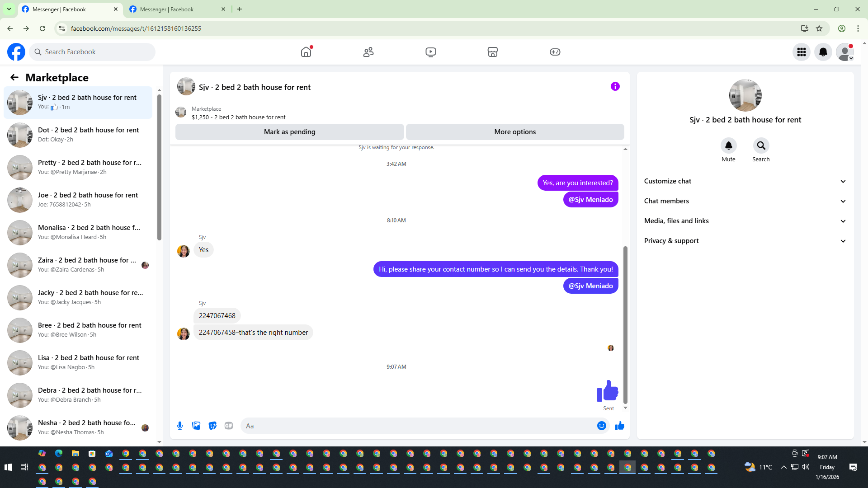Attach a file with the photo icon
868x488 pixels.
coord(196,426)
